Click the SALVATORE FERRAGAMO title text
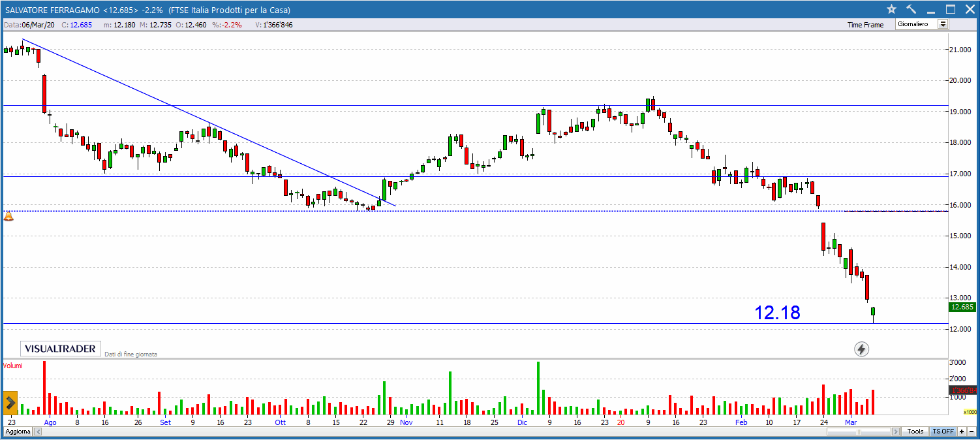Image resolution: width=980 pixels, height=440 pixels. click(x=53, y=10)
